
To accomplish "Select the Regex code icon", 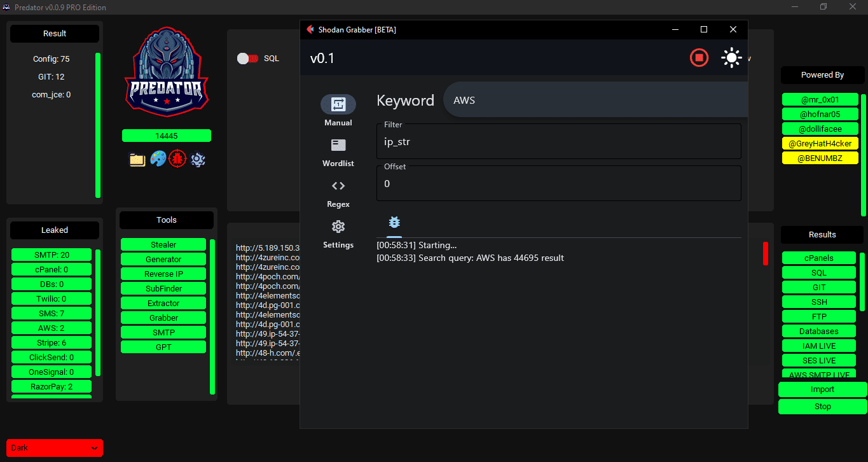I will (x=338, y=186).
